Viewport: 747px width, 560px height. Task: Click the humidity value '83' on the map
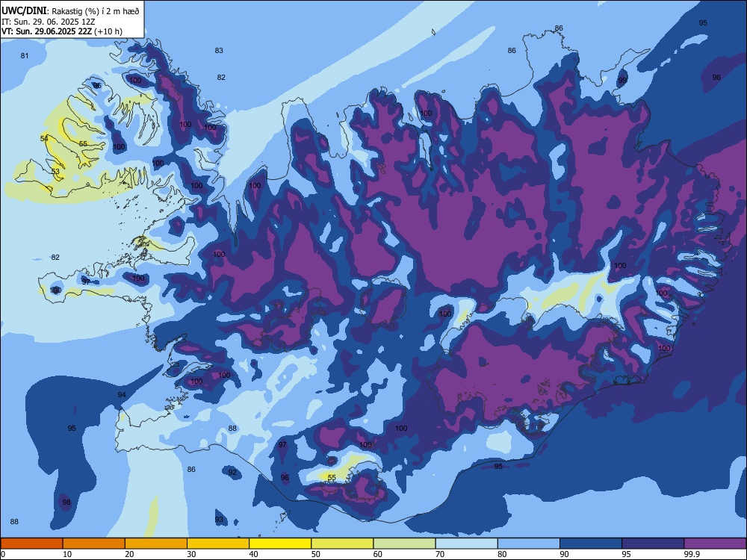(219, 51)
